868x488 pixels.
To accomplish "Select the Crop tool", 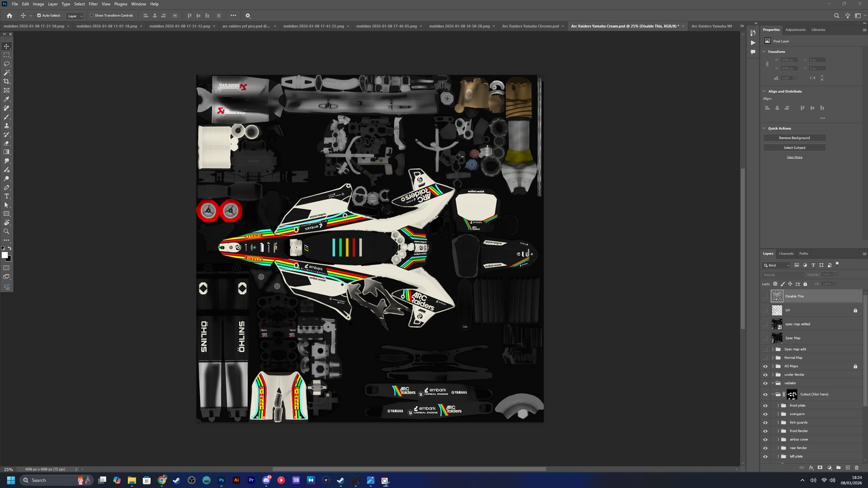I will click(x=7, y=82).
